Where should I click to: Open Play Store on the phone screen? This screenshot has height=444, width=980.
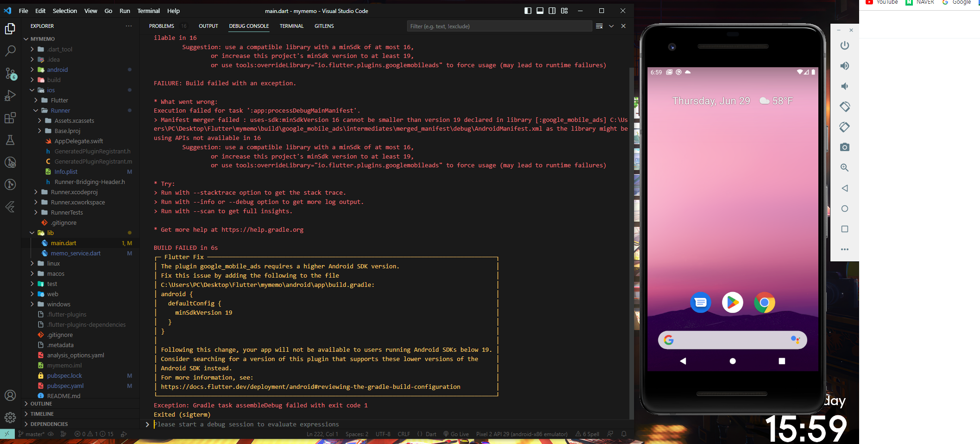click(x=733, y=303)
